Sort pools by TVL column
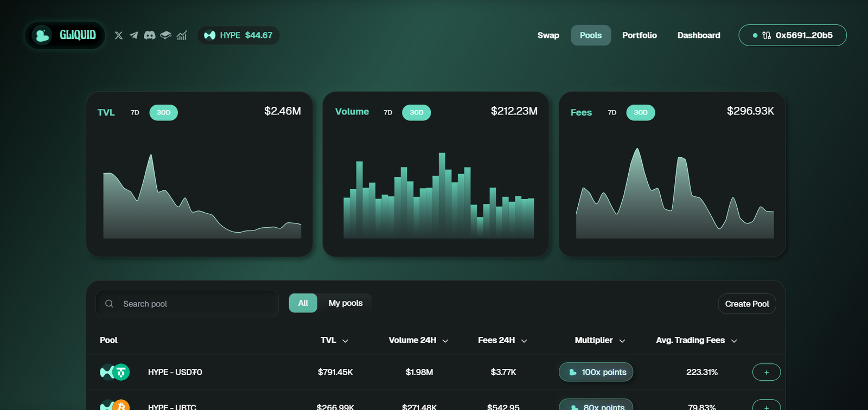The height and width of the screenshot is (410, 868). pyautogui.click(x=334, y=340)
